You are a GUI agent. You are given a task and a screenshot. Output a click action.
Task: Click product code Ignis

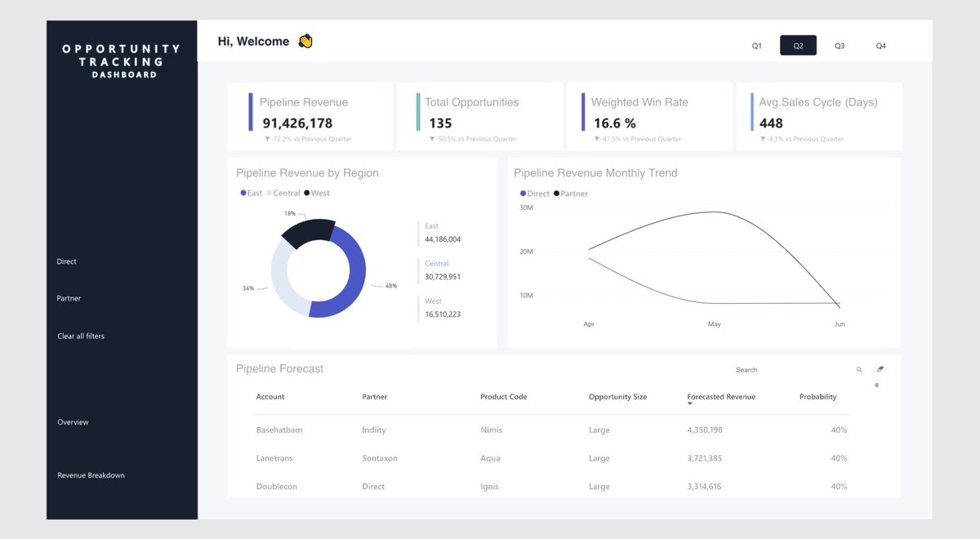click(x=490, y=487)
